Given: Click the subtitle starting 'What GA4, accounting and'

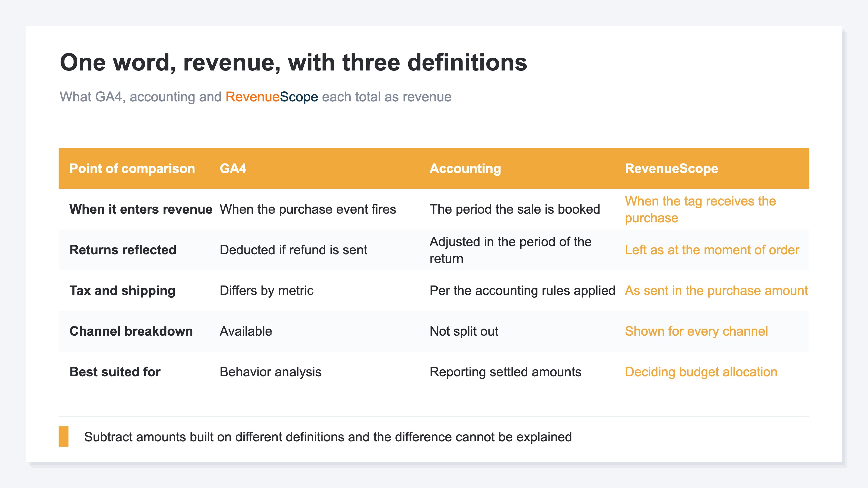Looking at the screenshot, I should 256,97.
